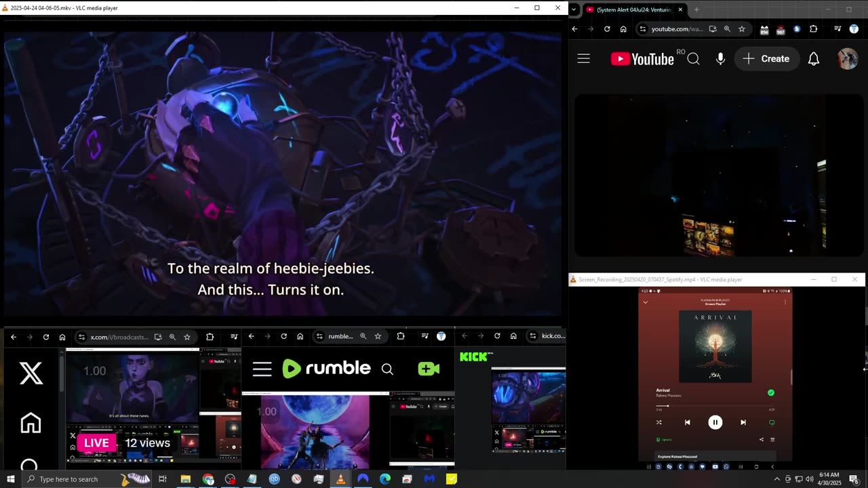
Task: Open Home in the X sidebar
Action: point(31,423)
